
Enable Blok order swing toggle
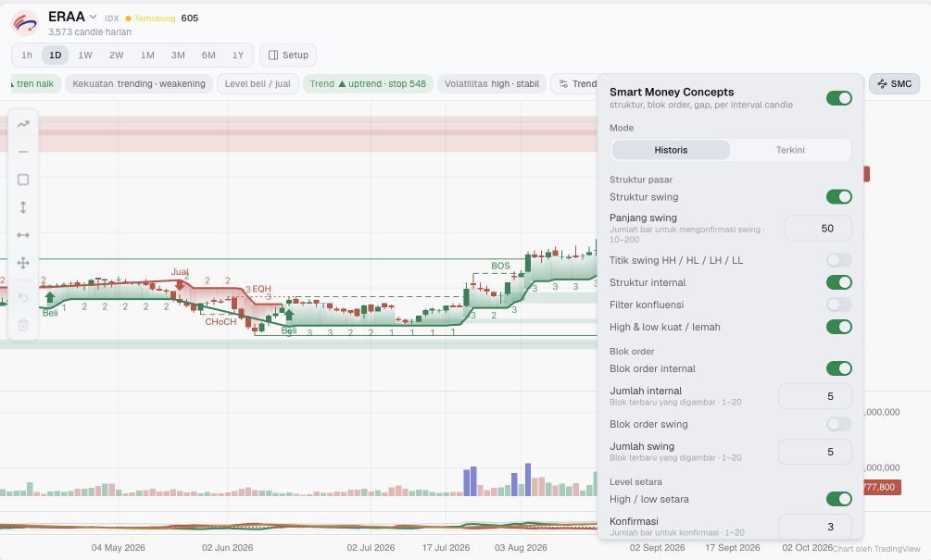pyautogui.click(x=839, y=424)
